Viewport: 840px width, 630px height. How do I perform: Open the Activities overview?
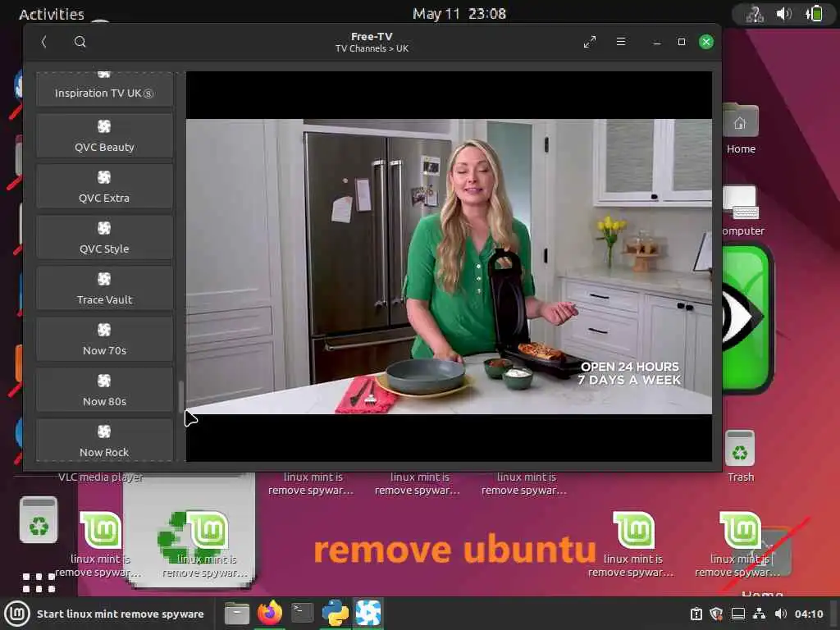tap(52, 14)
